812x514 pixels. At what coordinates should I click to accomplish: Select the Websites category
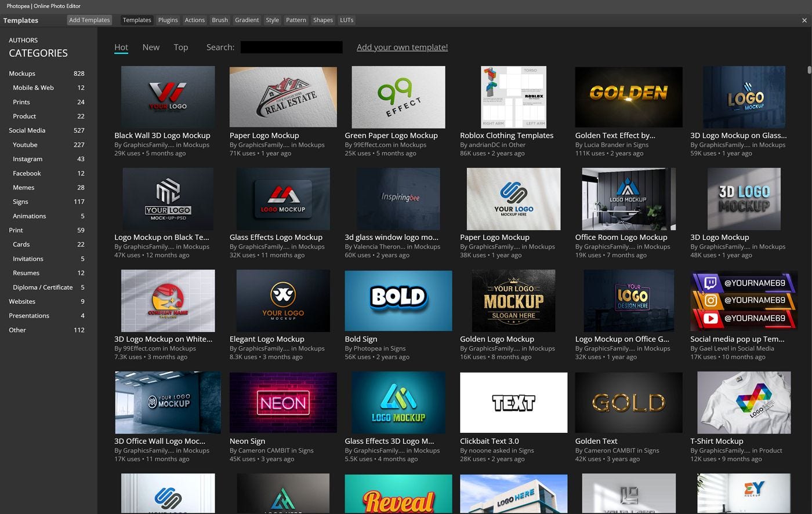pos(46,301)
